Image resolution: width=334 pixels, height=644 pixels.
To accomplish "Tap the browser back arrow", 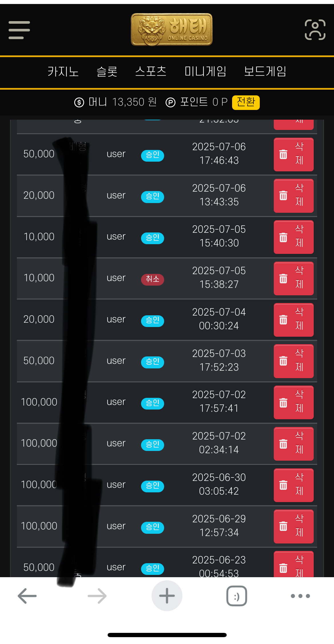I will 27,596.
